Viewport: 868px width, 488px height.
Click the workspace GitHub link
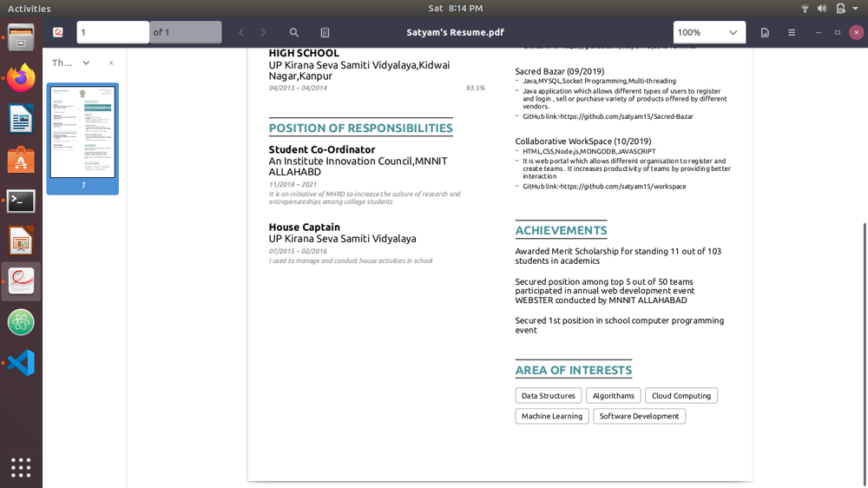tap(622, 187)
